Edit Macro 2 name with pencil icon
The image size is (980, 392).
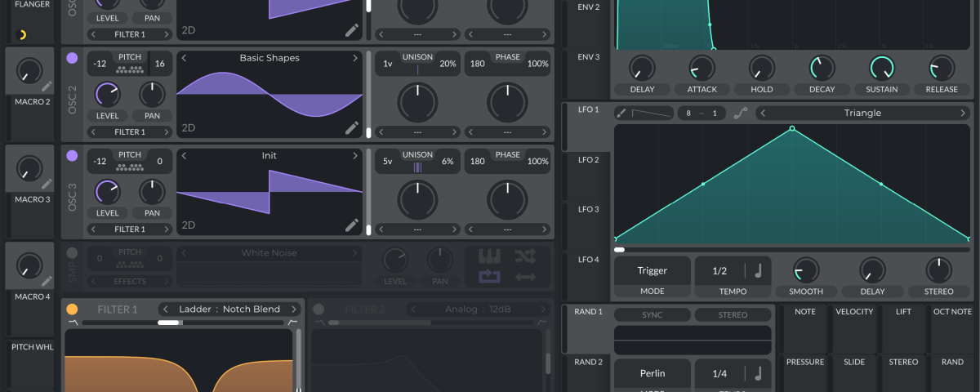pos(47,86)
